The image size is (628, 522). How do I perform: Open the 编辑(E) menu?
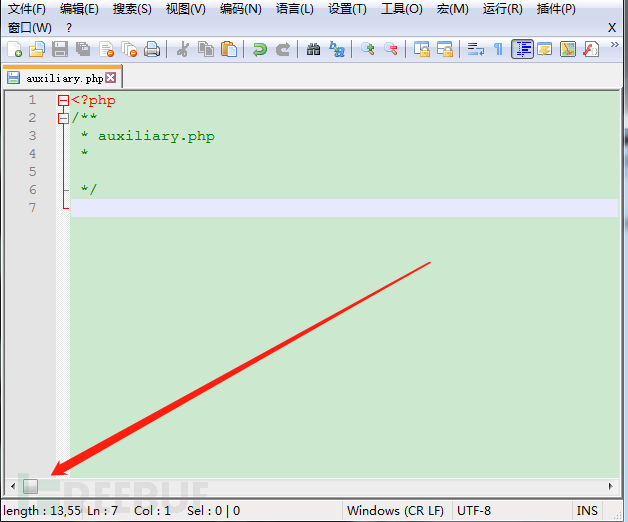click(79, 9)
